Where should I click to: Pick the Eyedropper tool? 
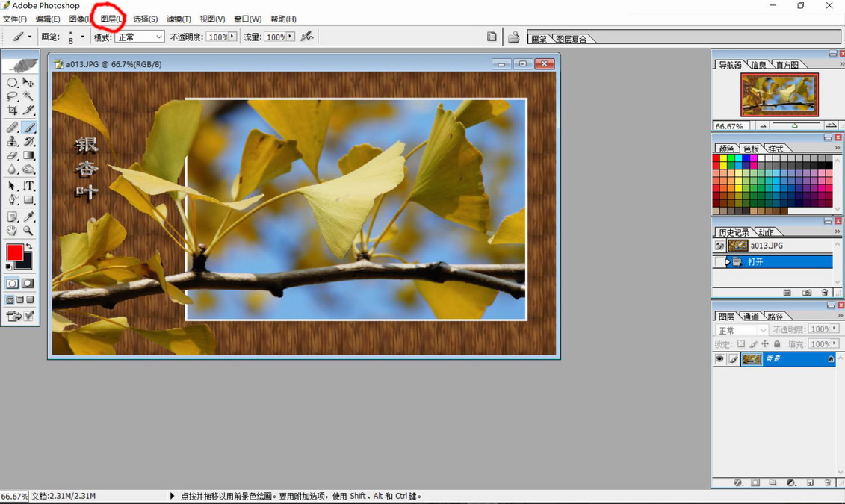click(28, 217)
